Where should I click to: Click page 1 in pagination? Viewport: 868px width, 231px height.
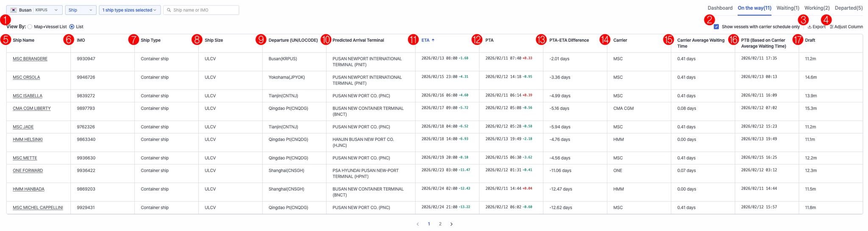coord(429,224)
